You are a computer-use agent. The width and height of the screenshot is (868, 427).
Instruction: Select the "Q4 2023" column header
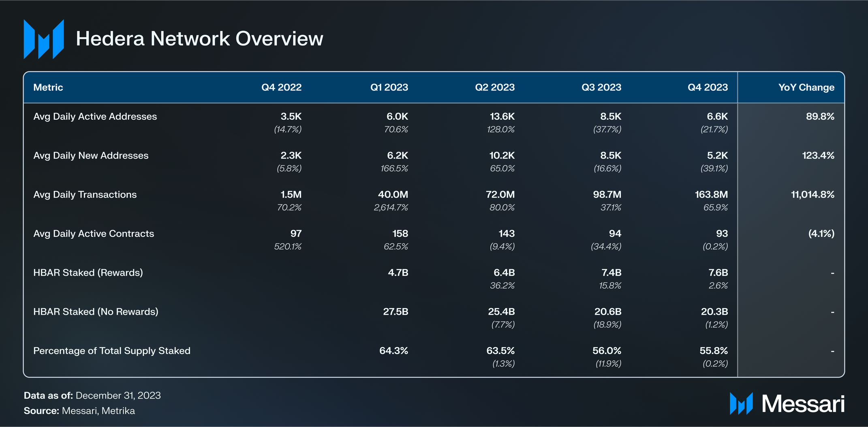pos(708,88)
